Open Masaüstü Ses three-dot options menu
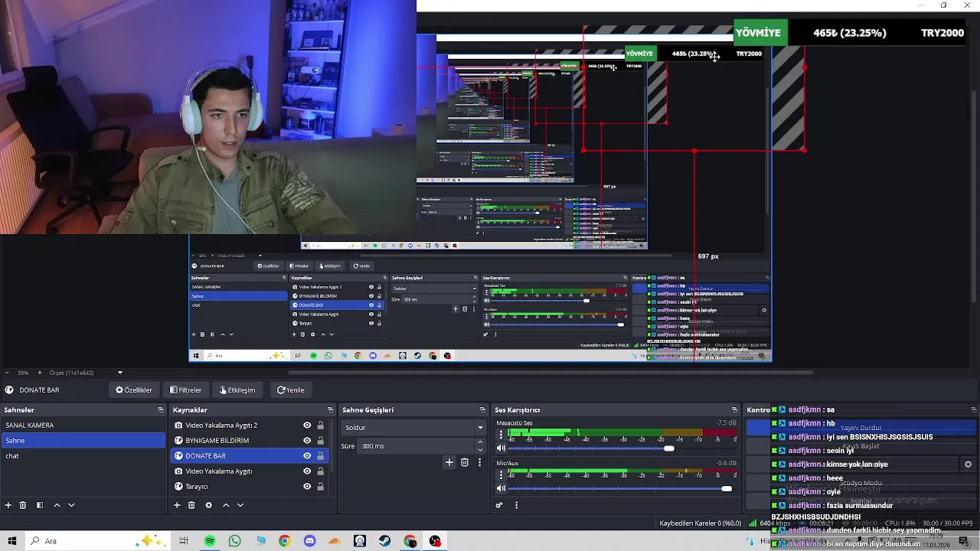Image resolution: width=980 pixels, height=551 pixels. (501, 435)
